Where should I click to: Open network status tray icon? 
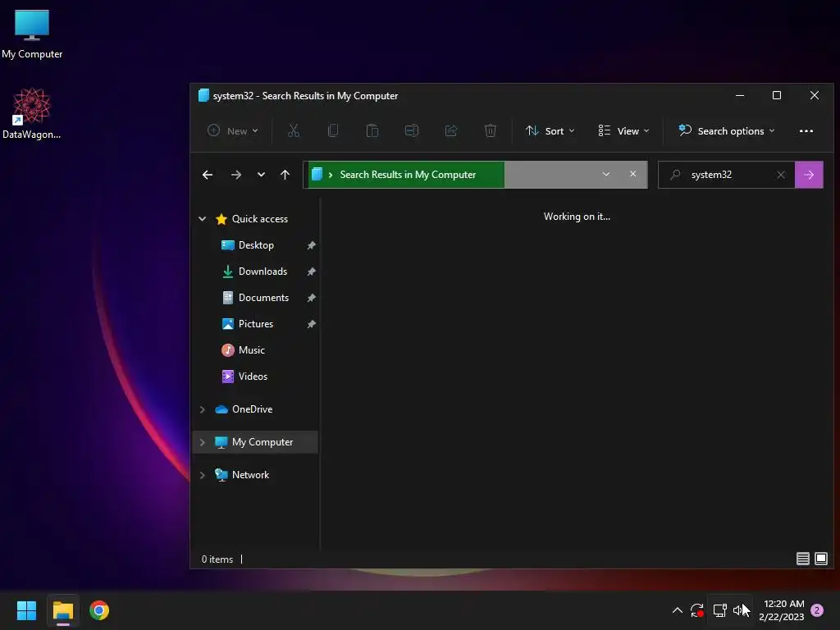(x=719, y=610)
